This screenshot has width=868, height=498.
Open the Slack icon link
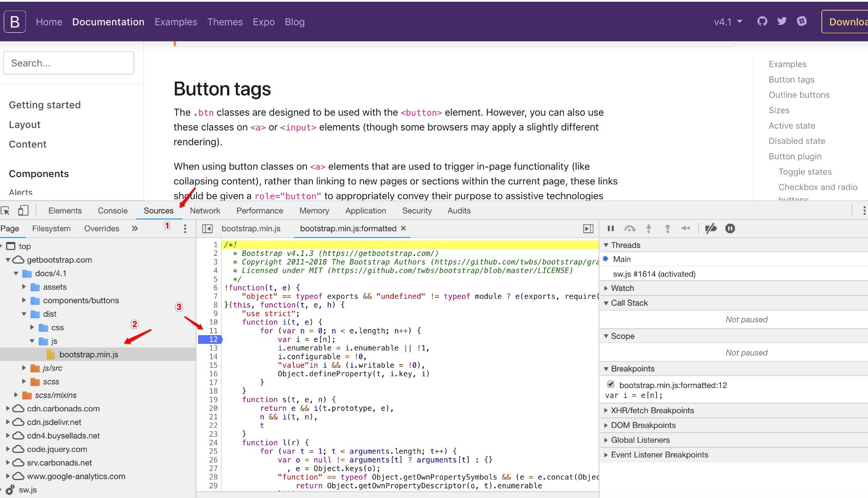click(x=802, y=21)
